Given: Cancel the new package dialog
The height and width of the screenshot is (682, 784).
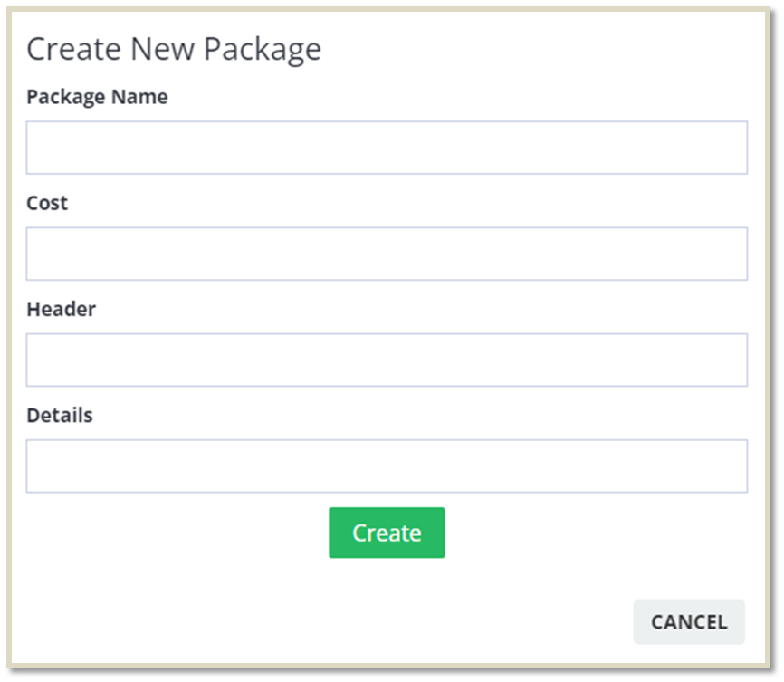Looking at the screenshot, I should (x=689, y=622).
